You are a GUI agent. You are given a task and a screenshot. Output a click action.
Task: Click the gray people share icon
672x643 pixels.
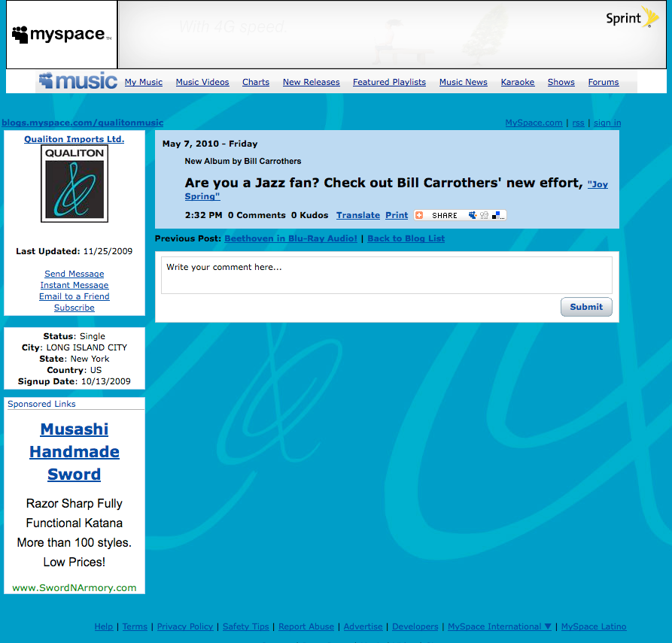click(484, 215)
